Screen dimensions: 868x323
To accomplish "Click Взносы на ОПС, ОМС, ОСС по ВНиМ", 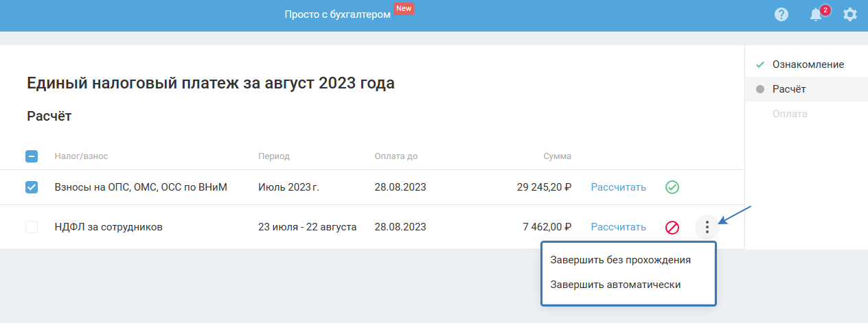I will (141, 187).
